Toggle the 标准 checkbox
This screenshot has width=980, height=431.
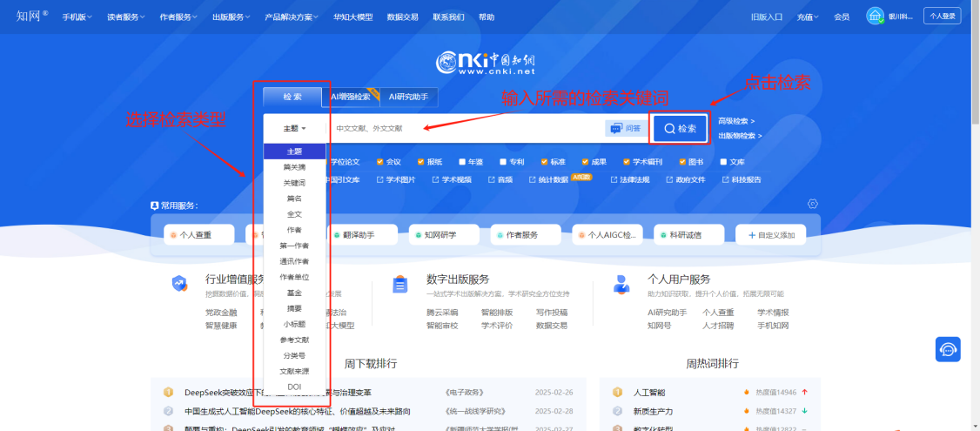544,162
